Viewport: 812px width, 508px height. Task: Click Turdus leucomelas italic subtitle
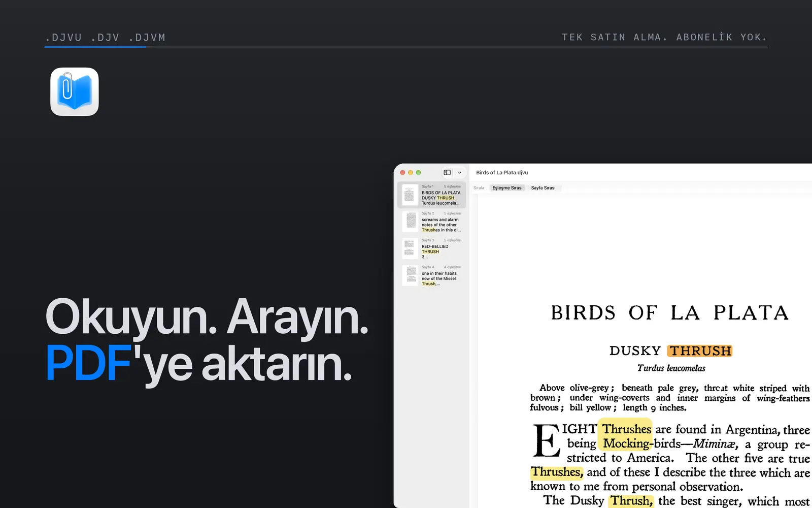(x=671, y=368)
